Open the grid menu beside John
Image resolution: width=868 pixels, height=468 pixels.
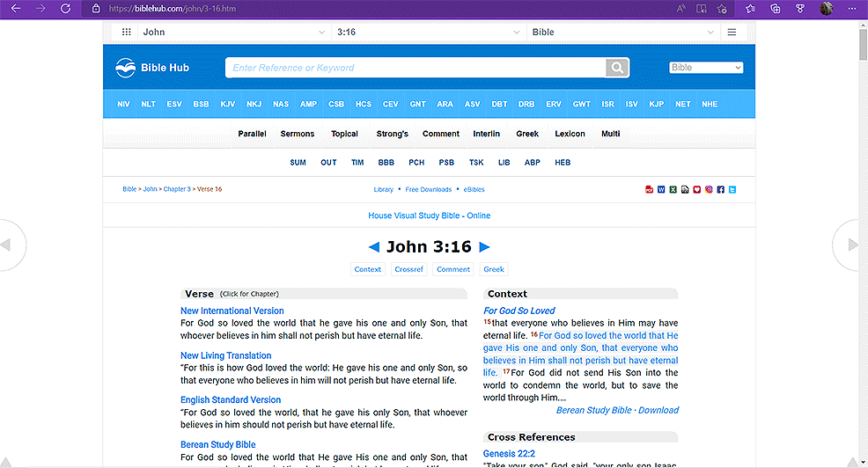pos(126,32)
